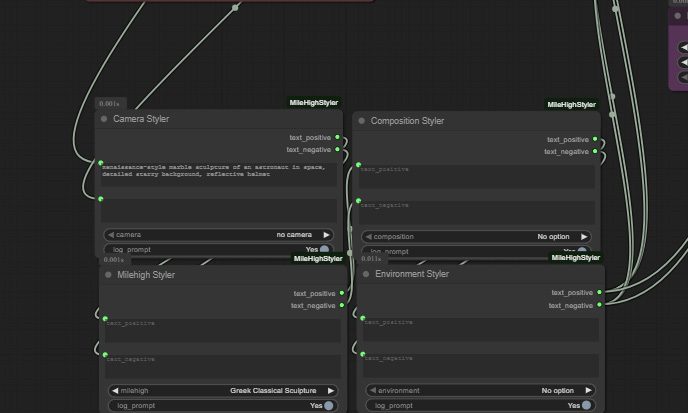This screenshot has width=688, height=413.
Task: Click Camera Styler text_positive output port
Action: point(337,137)
